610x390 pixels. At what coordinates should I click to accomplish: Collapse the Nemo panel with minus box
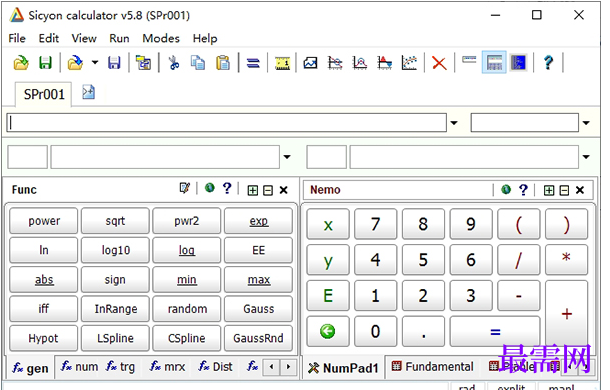(564, 190)
